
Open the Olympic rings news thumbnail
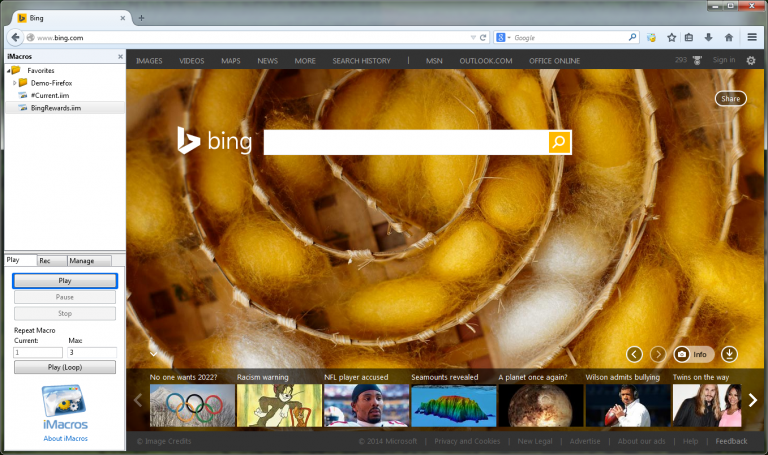192,405
